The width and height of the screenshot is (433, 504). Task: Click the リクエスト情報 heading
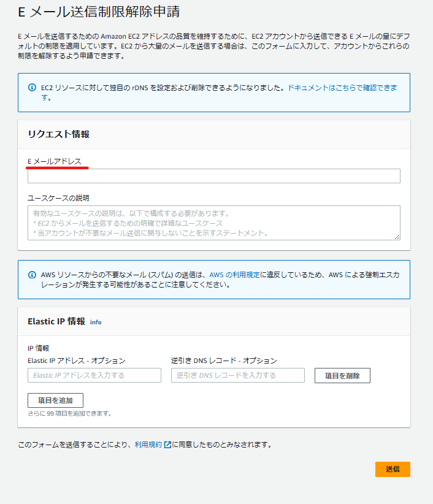point(58,134)
